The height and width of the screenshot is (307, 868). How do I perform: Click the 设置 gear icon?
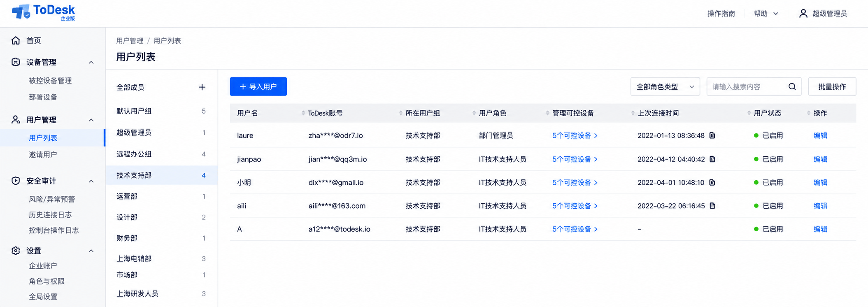coord(16,251)
